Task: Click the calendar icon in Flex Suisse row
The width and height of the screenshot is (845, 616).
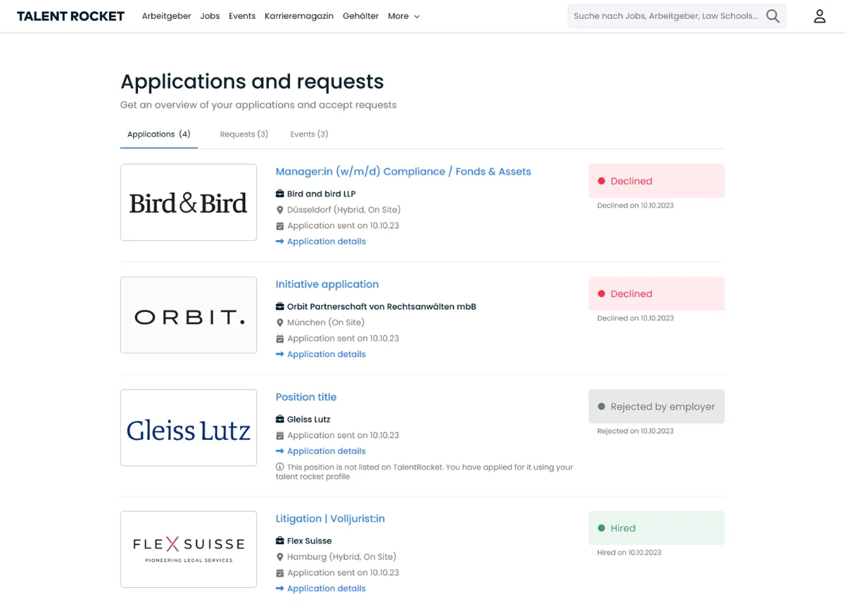Action: click(280, 573)
